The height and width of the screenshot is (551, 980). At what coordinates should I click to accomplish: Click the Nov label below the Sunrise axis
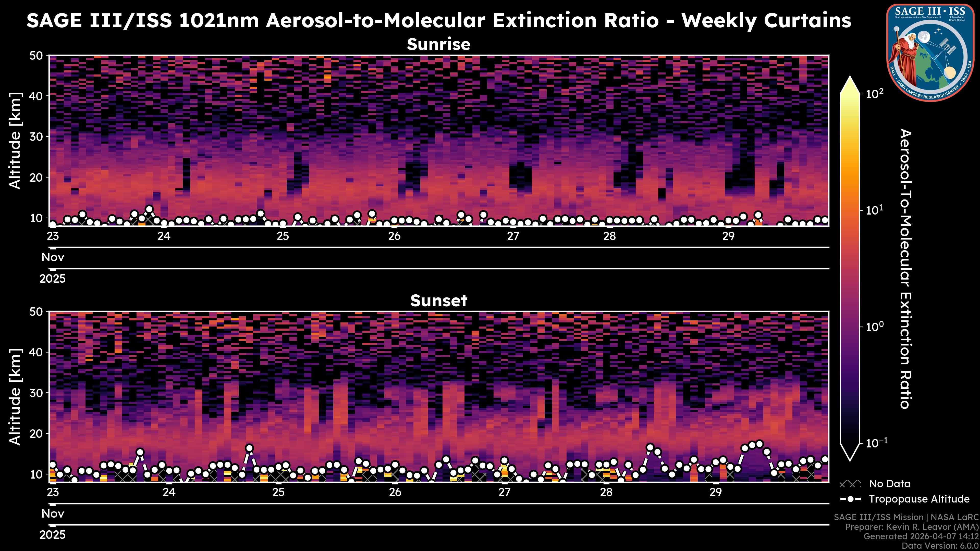53,257
